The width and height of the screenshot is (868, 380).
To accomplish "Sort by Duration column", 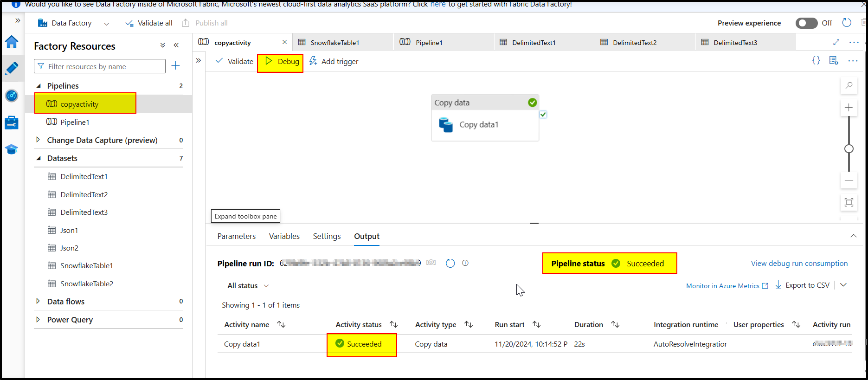I will (615, 324).
